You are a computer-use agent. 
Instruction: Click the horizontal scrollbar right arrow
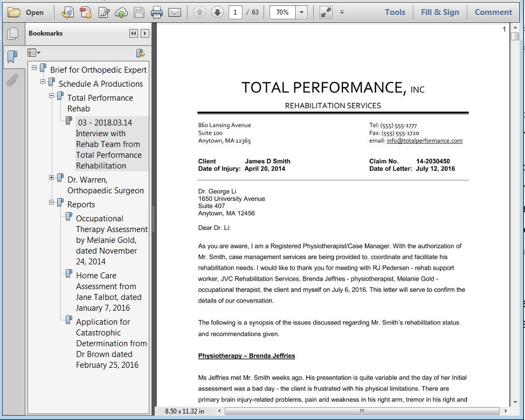pyautogui.click(x=506, y=411)
